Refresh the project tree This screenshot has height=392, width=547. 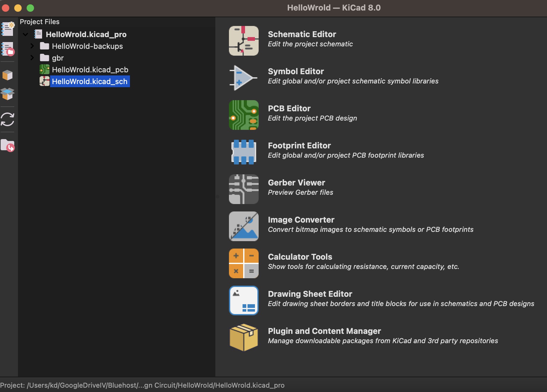tap(8, 119)
